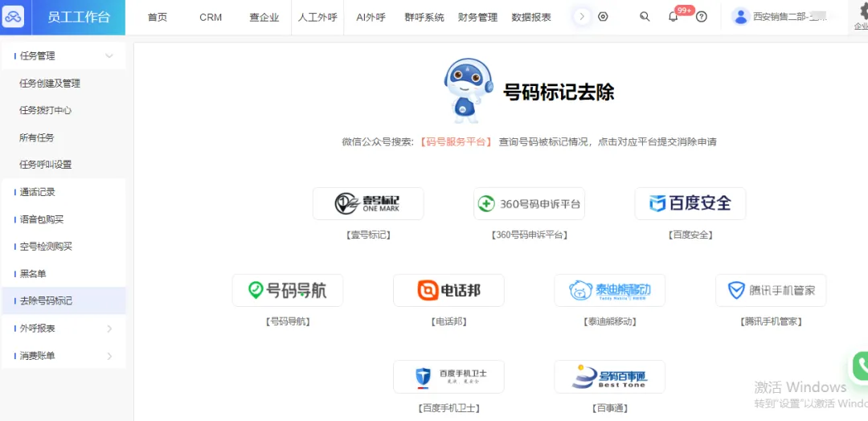Screen dimensions: 868x421
Task: Click the 【泰迪熊移动】 caption
Action: 609,321
